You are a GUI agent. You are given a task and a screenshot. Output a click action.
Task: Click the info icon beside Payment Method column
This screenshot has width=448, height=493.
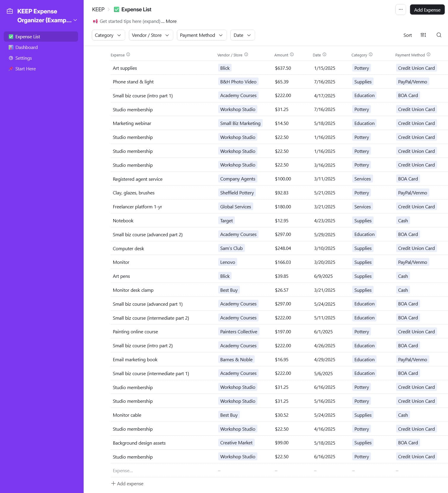[428, 55]
